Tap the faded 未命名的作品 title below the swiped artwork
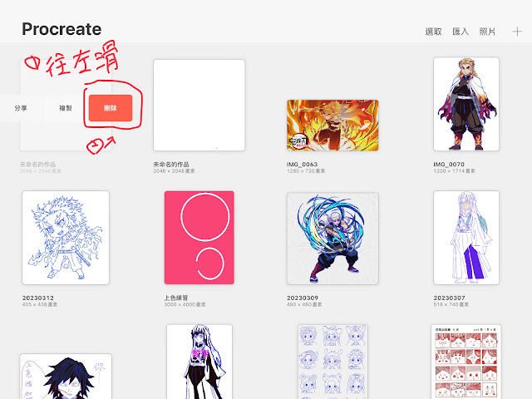The width and height of the screenshot is (532, 399). tap(37, 165)
